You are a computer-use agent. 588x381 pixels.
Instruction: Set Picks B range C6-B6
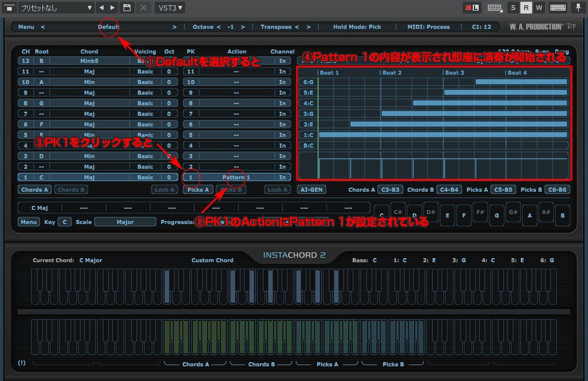click(557, 190)
